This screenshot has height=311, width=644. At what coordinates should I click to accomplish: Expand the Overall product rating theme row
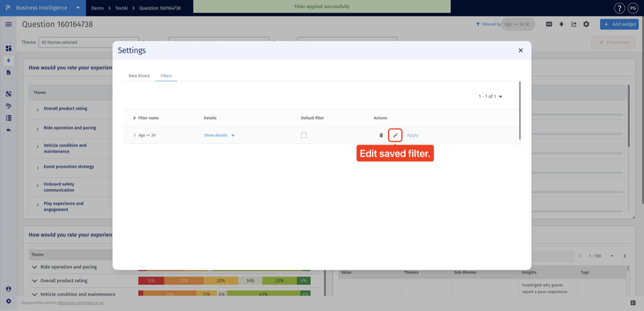pos(38,110)
